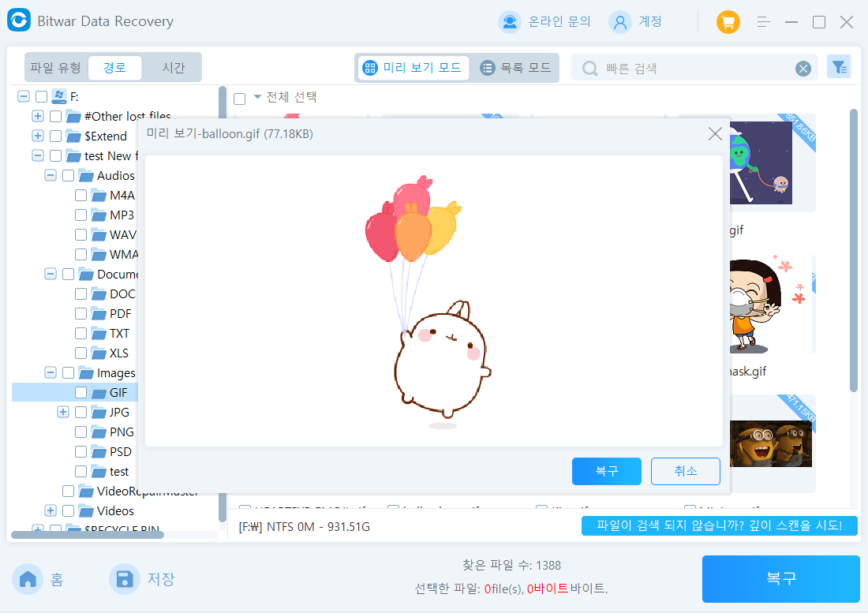This screenshot has height=613, width=868.
Task: Collapse the test New folder node
Action: (38, 155)
